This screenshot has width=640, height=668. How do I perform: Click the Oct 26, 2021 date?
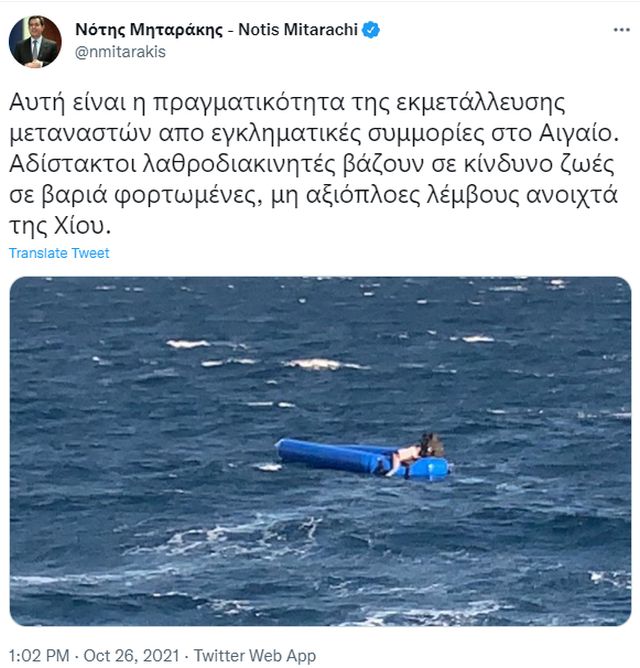[x=131, y=655]
